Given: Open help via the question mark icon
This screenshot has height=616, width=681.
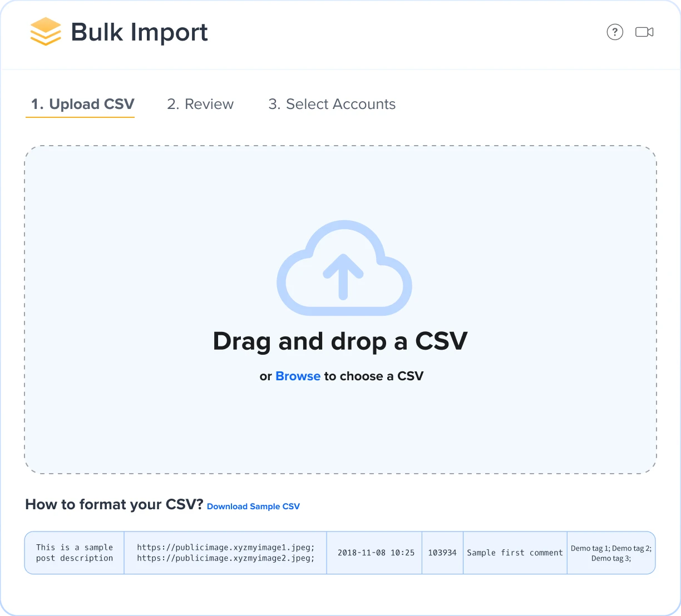Looking at the screenshot, I should (615, 32).
